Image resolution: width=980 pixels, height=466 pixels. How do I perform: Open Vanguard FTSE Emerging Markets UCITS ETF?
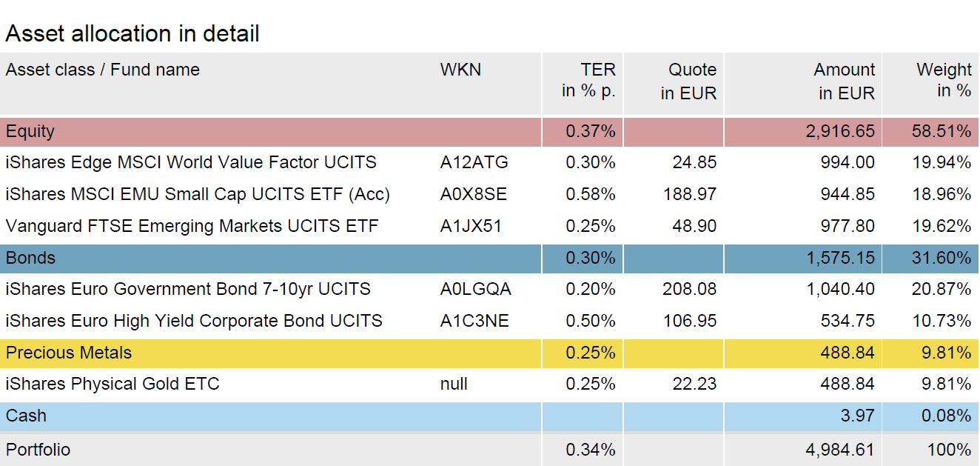192,226
